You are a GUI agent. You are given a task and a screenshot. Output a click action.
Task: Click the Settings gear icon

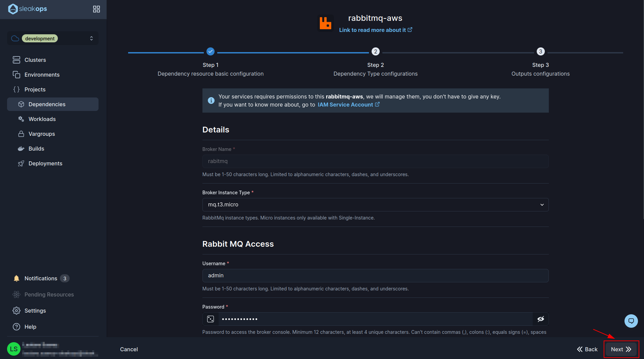(16, 311)
